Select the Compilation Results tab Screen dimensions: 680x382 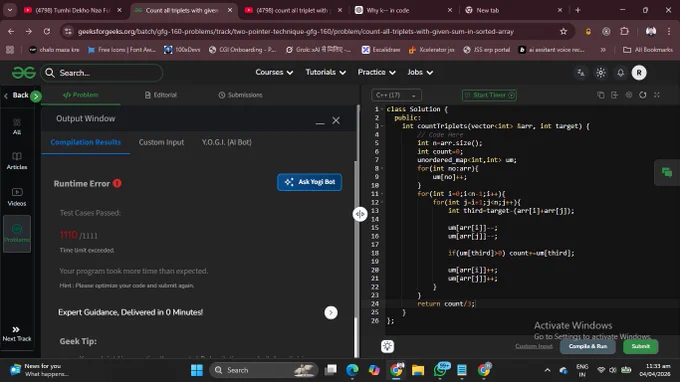pyautogui.click(x=85, y=142)
